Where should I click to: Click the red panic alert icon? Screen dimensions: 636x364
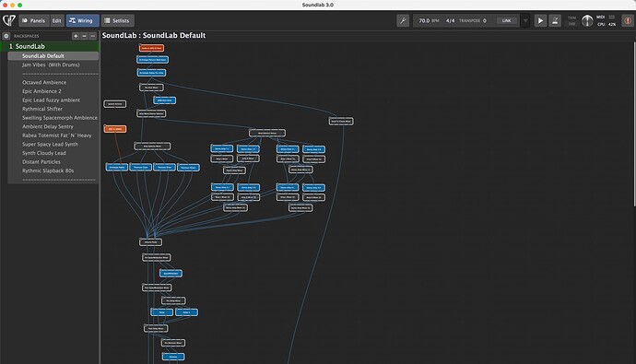628,20
